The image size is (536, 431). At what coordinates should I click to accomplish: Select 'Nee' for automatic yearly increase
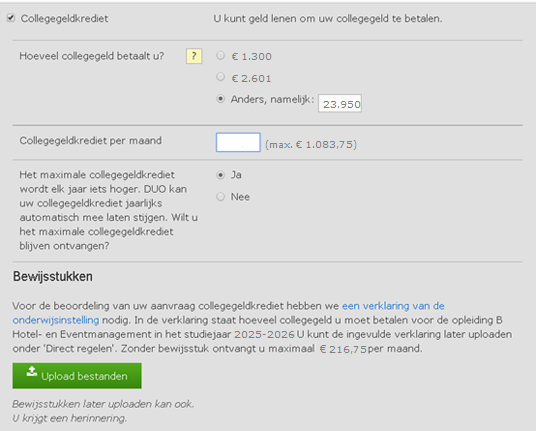pos(220,197)
